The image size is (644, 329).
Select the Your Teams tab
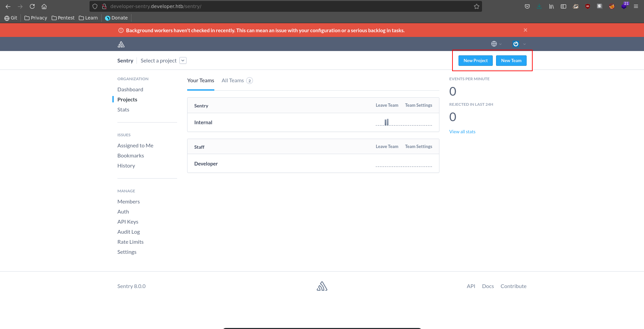pos(201,81)
